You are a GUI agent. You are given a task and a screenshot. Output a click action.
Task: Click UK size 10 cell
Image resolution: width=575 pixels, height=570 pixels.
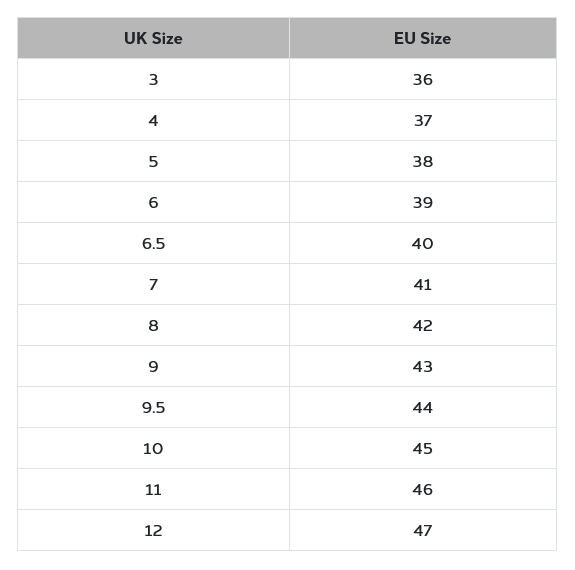pos(153,448)
